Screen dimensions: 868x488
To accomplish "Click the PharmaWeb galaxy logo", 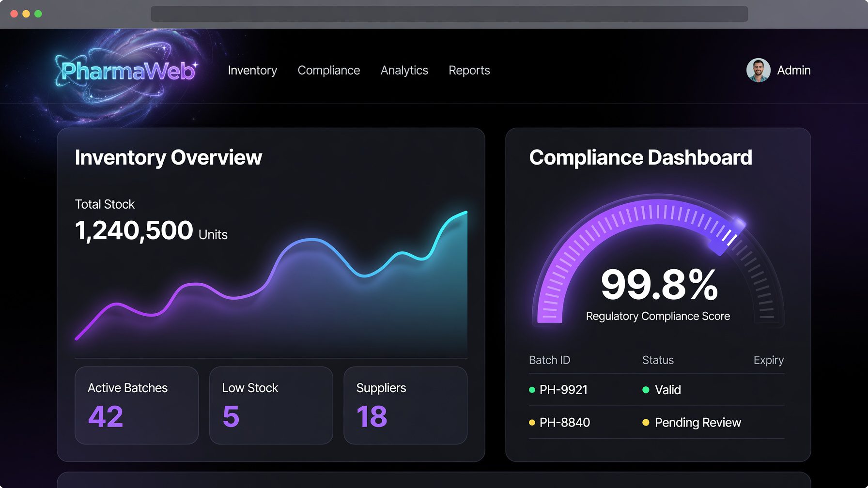I will click(x=127, y=71).
